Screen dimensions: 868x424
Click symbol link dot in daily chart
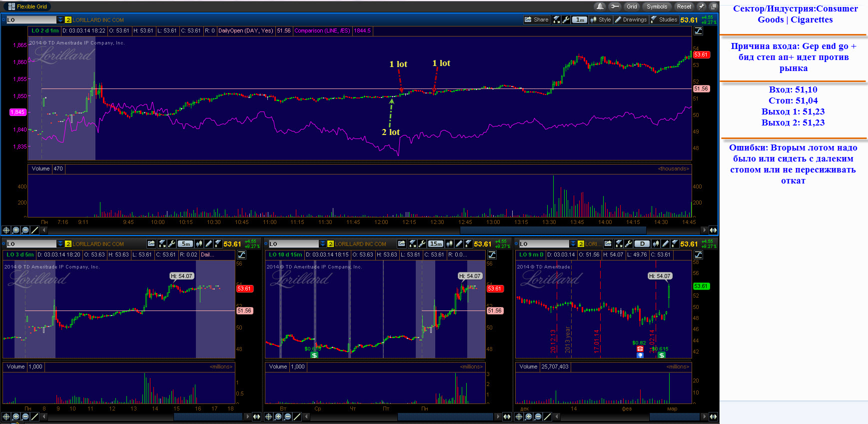(x=516, y=243)
